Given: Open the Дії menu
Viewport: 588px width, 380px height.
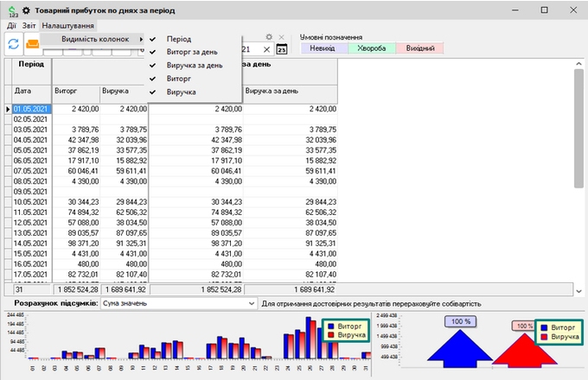Looking at the screenshot, I should [10, 26].
